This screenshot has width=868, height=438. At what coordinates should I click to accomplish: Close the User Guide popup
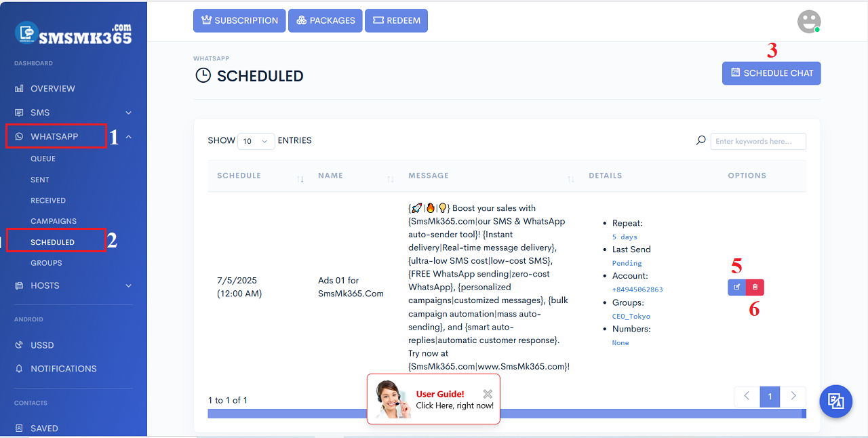pyautogui.click(x=488, y=394)
